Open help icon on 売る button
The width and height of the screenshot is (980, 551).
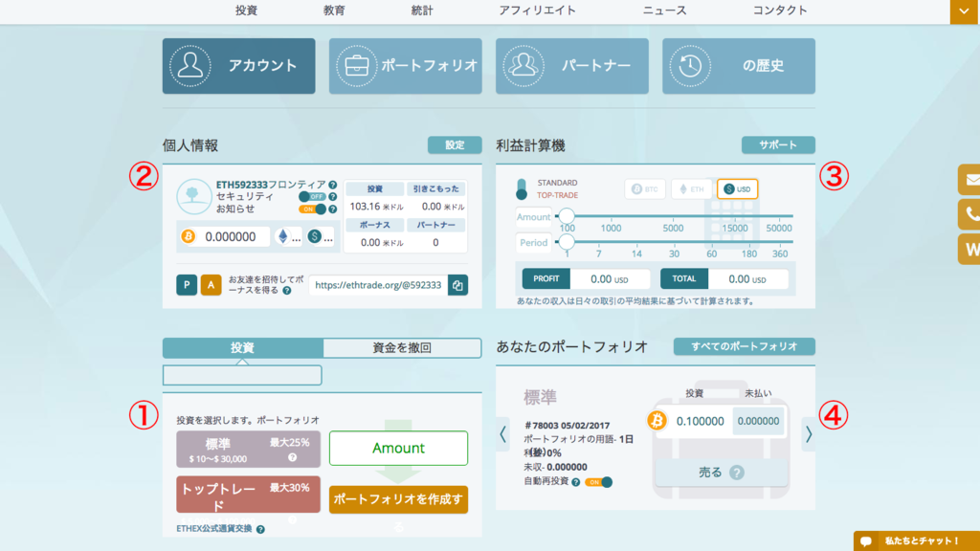(x=737, y=473)
